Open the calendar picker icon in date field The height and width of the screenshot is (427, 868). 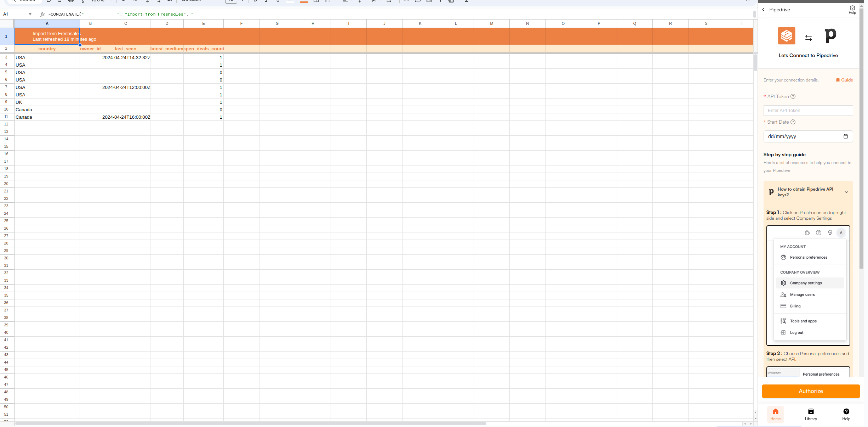(x=846, y=136)
